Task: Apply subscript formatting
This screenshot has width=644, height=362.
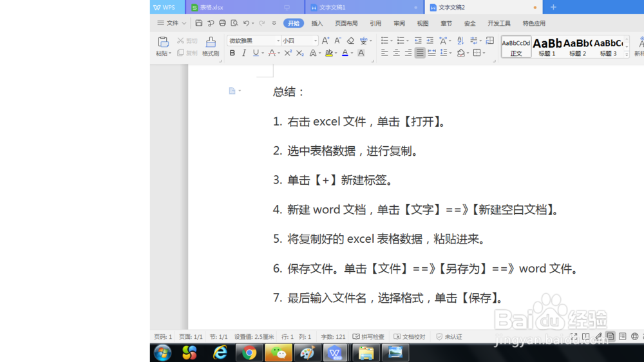Action: 300,53
